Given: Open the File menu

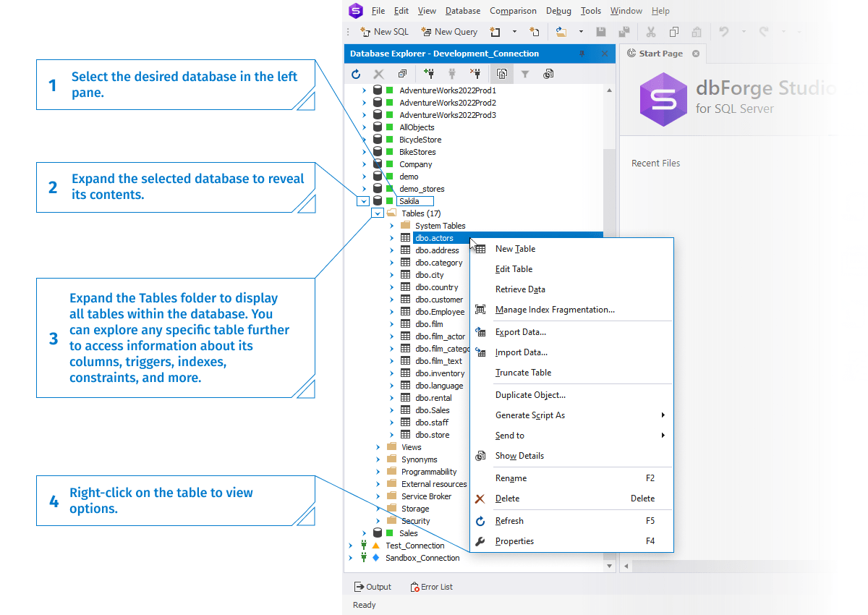Looking at the screenshot, I should tap(378, 11).
